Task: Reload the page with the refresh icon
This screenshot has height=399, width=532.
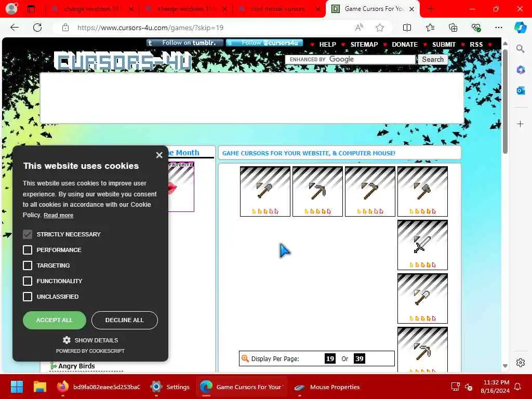Action: [37, 28]
